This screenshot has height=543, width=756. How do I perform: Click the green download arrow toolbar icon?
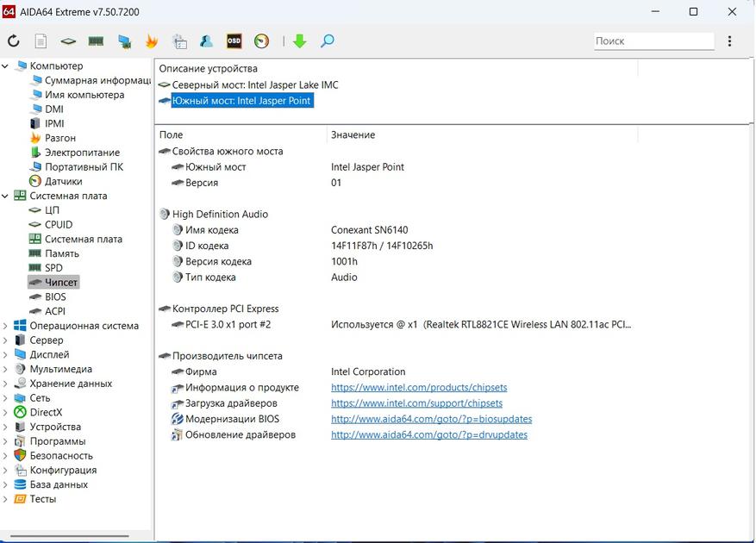[300, 41]
